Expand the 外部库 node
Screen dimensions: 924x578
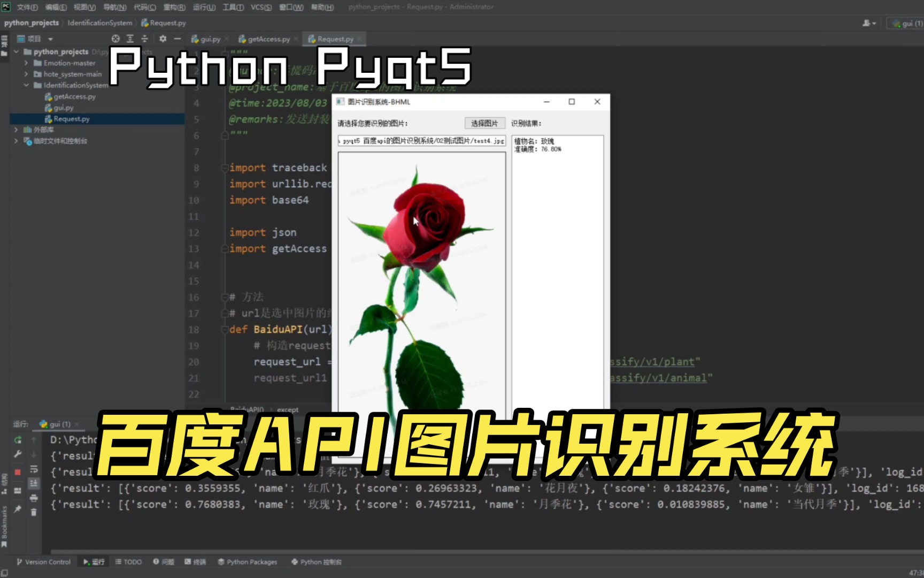(16, 130)
